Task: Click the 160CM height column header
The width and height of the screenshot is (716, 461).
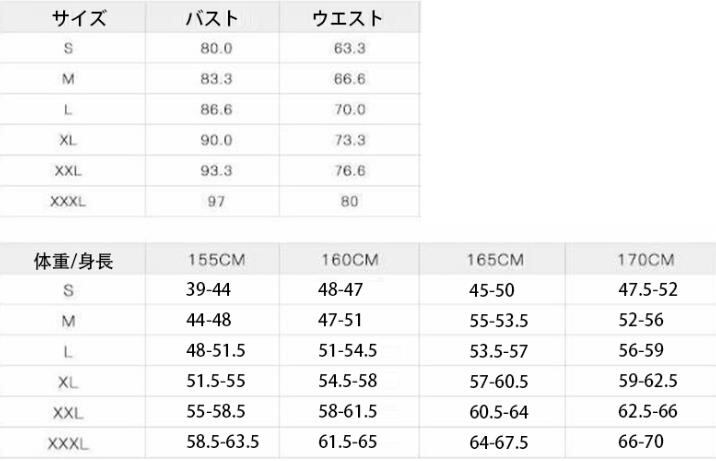Action: (348, 261)
